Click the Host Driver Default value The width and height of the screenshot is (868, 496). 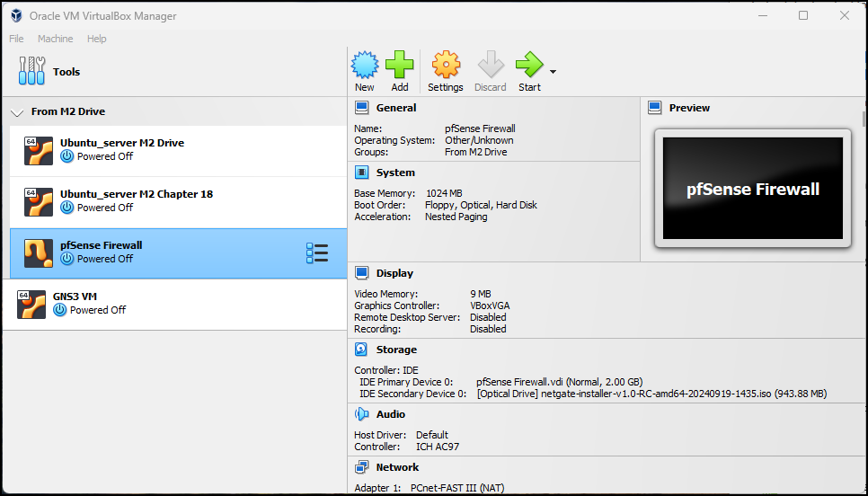coord(432,435)
